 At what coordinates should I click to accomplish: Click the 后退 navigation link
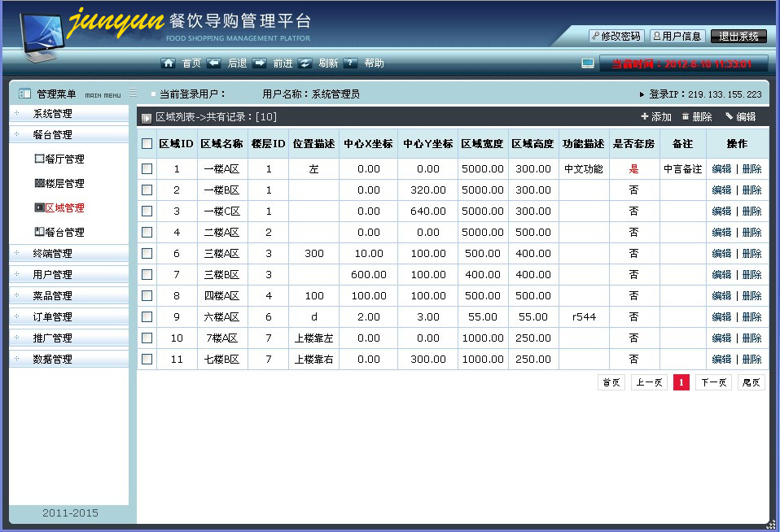(x=237, y=63)
